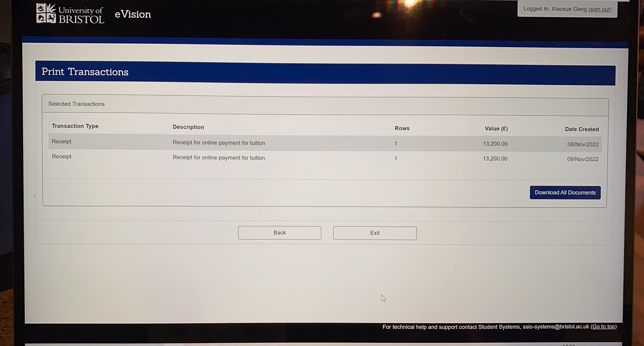Click the University of Bristol crest logo

tap(46, 13)
